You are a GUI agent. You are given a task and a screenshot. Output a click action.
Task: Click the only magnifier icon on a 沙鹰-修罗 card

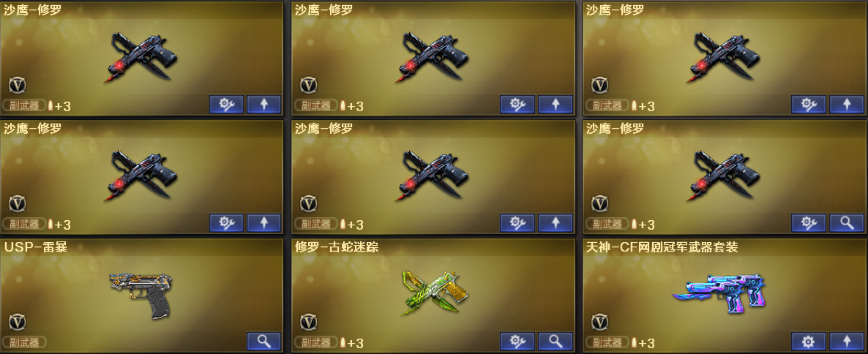tap(847, 223)
